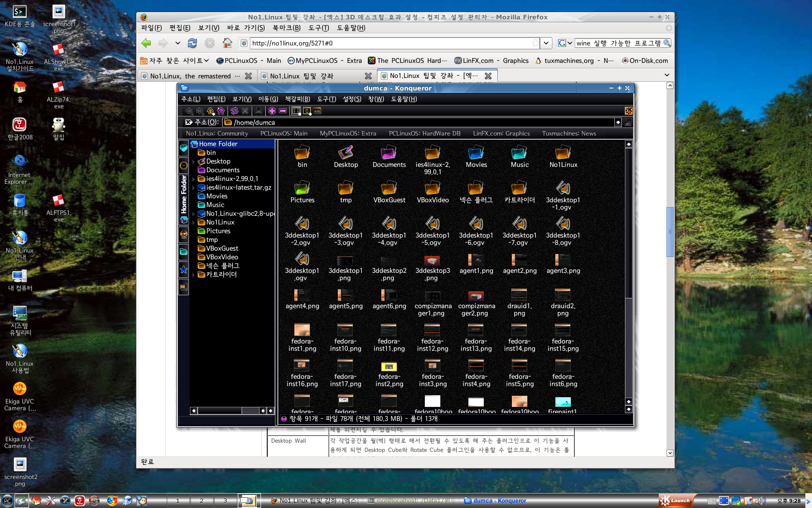Click the volume icon in system tray
812x508 pixels.
(x=760, y=501)
